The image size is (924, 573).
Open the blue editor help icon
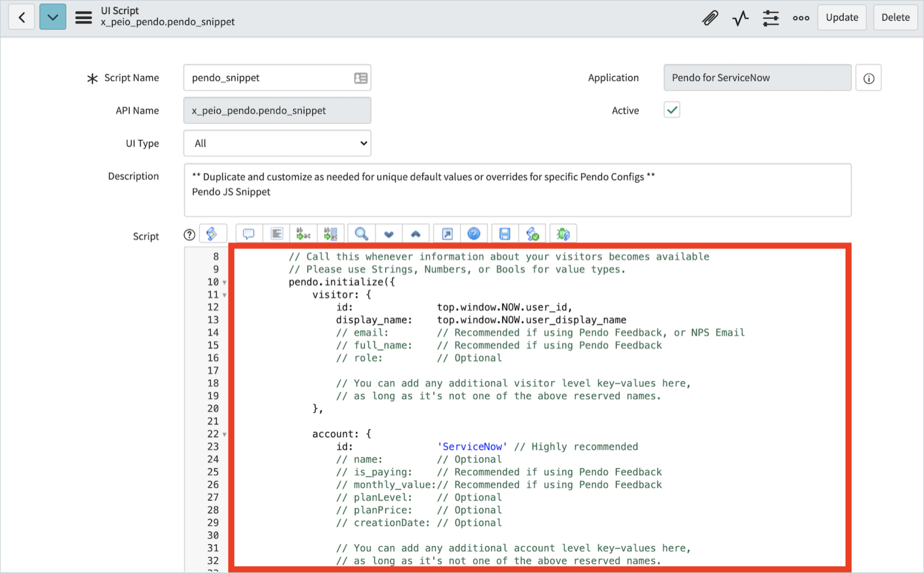point(474,234)
